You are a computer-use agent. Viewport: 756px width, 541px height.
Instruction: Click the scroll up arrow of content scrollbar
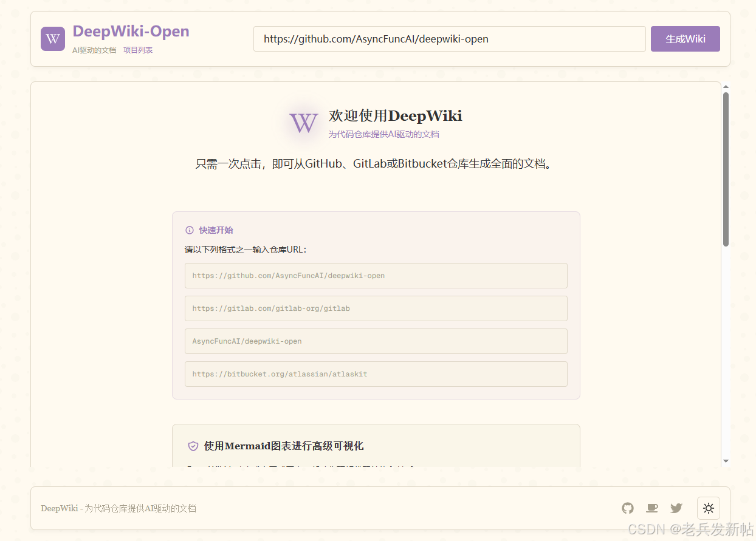(x=726, y=87)
